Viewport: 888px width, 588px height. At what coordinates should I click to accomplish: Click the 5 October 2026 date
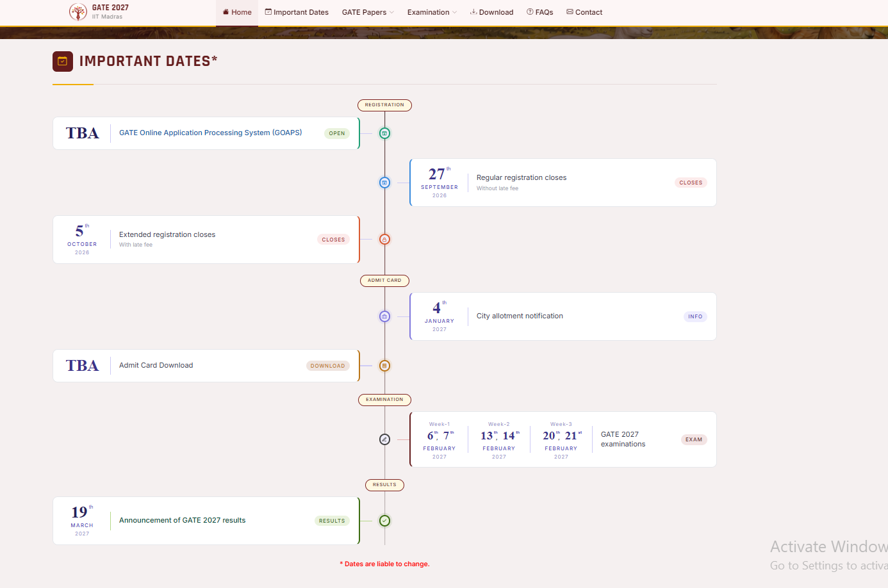(x=82, y=240)
